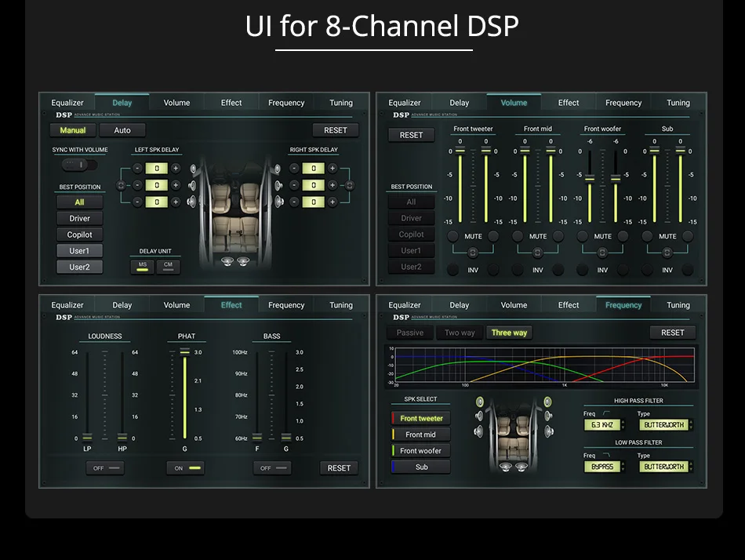The height and width of the screenshot is (560, 745).
Task: Toggle the LOUDNESS OFF switch in Effect panel
Action: [105, 467]
